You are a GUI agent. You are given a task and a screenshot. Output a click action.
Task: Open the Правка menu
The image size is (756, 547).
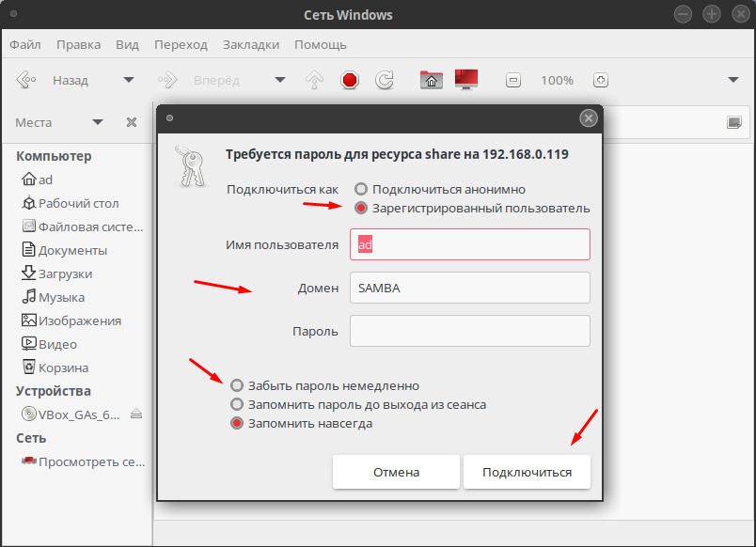tap(79, 45)
